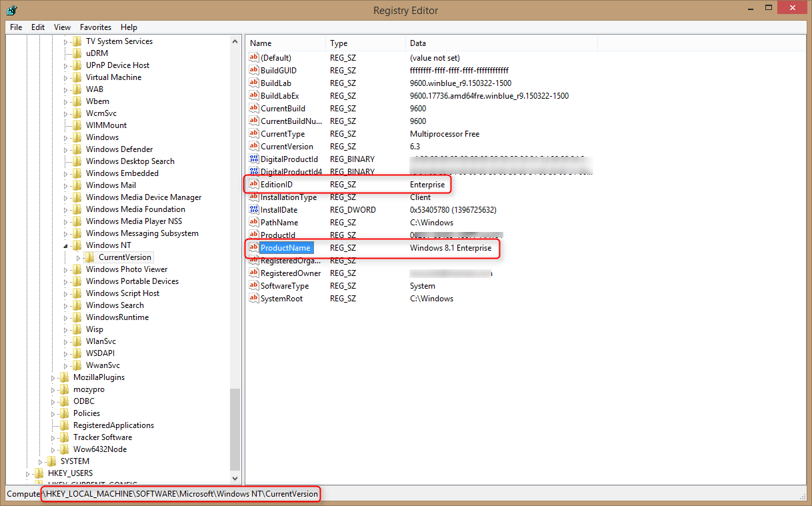The width and height of the screenshot is (812, 506).
Task: Sort values by the Type column header
Action: [x=367, y=43]
